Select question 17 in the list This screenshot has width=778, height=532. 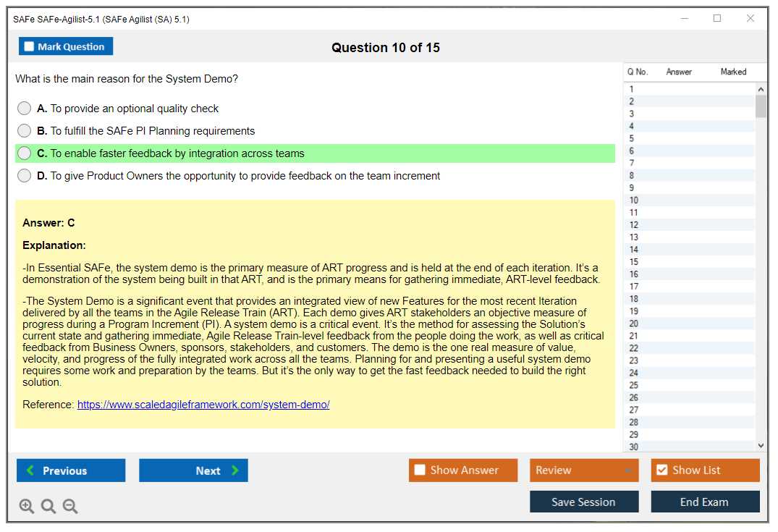689,287
